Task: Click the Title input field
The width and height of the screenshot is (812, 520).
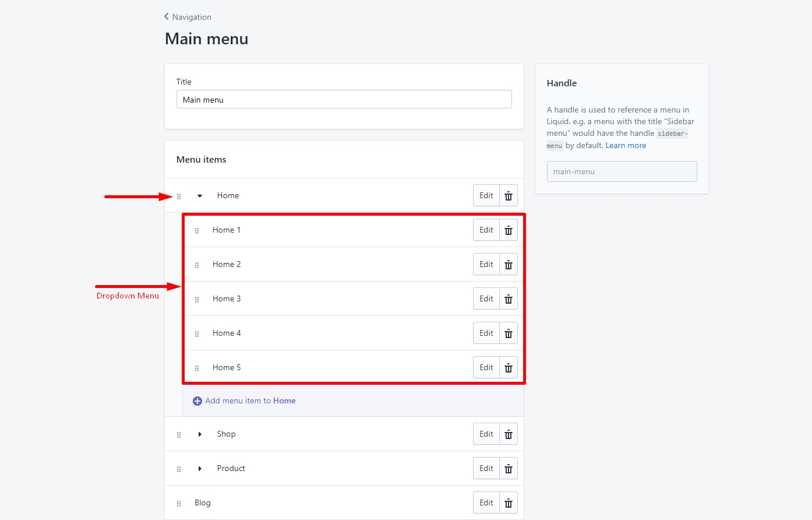Action: 344,100
